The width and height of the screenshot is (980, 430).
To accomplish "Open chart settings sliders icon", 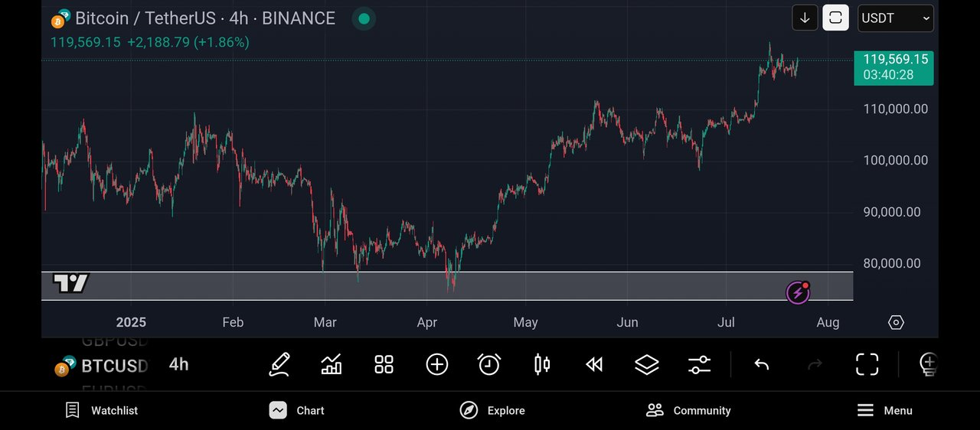I will pyautogui.click(x=699, y=364).
